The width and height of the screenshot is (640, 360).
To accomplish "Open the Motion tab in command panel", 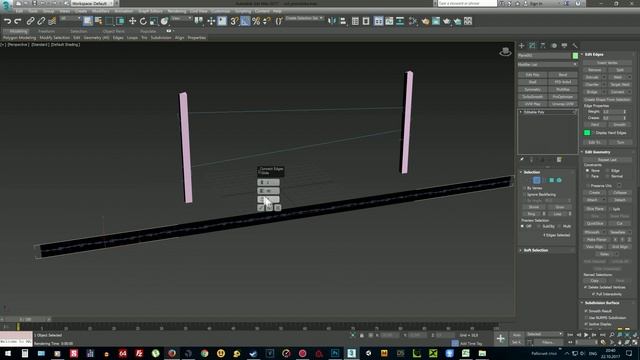I will [554, 45].
